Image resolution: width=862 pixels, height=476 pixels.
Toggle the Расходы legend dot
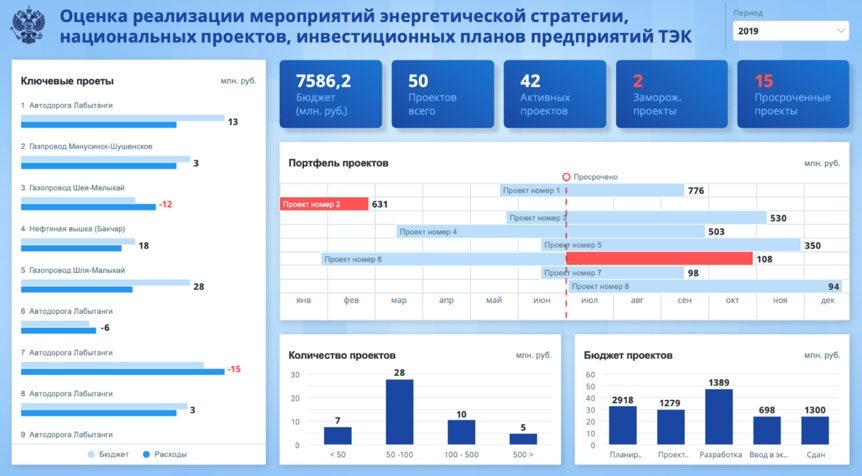(146, 454)
